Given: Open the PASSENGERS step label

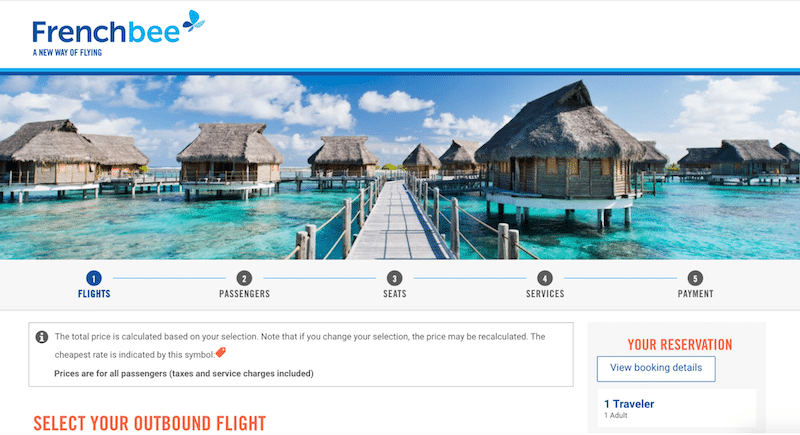Looking at the screenshot, I should pyautogui.click(x=244, y=294).
